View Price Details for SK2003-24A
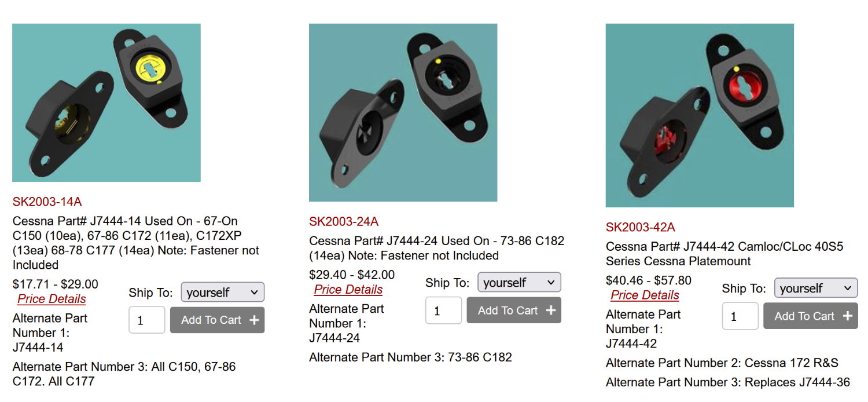 pos(348,290)
